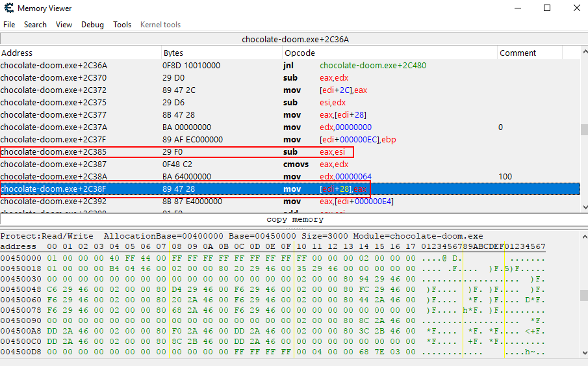
Task: Click the copy memory bar
Action: click(294, 220)
